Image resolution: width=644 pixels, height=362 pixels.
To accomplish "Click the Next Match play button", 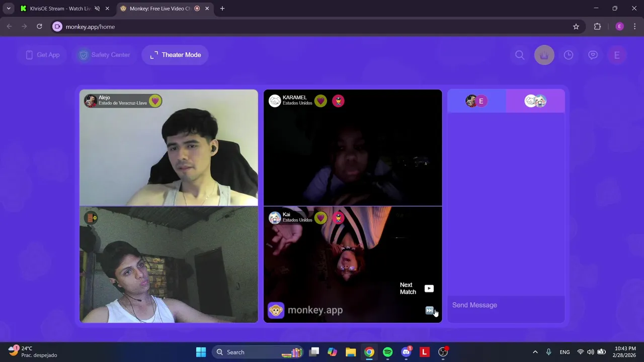I will pyautogui.click(x=429, y=289).
